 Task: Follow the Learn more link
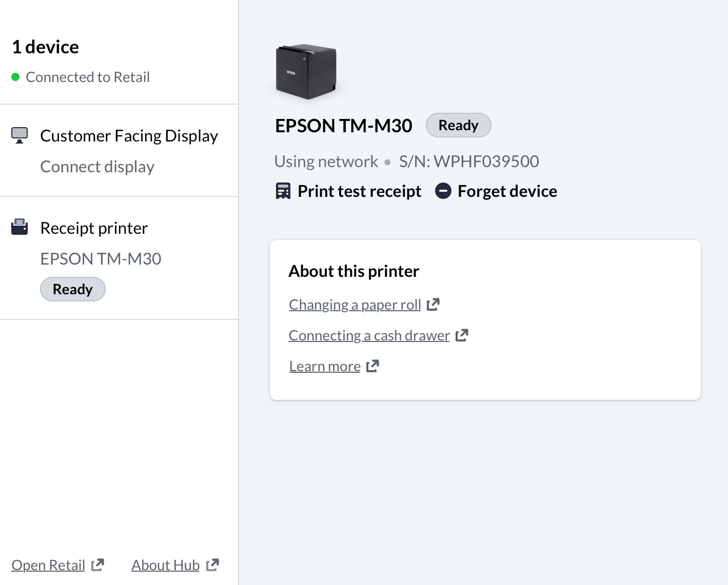coord(325,367)
